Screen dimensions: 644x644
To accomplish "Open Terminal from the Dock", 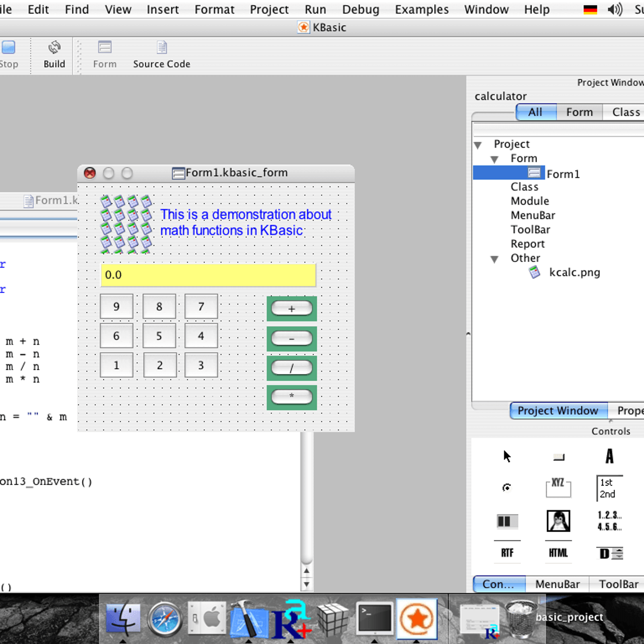I will tap(375, 618).
